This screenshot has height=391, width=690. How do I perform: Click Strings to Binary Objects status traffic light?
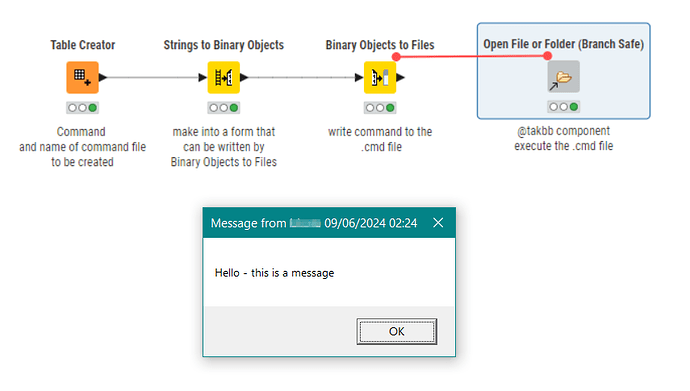point(224,108)
